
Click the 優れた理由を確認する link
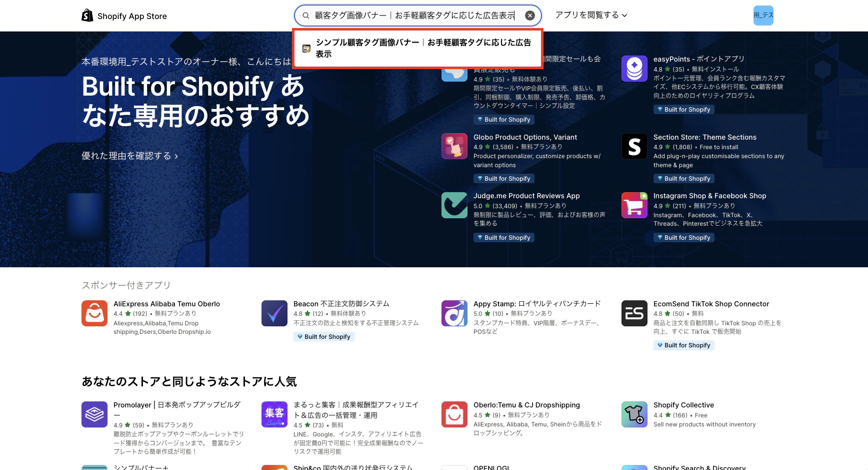coord(129,156)
